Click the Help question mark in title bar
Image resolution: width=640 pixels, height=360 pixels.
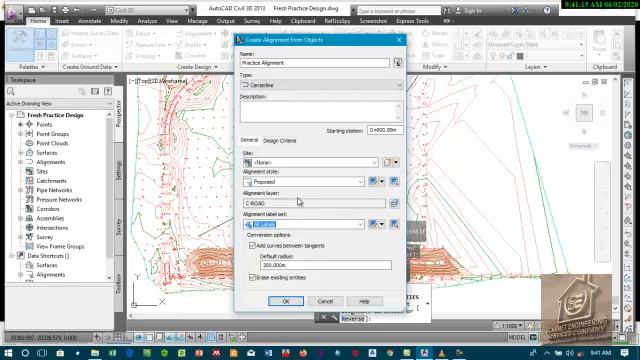[x=547, y=11]
